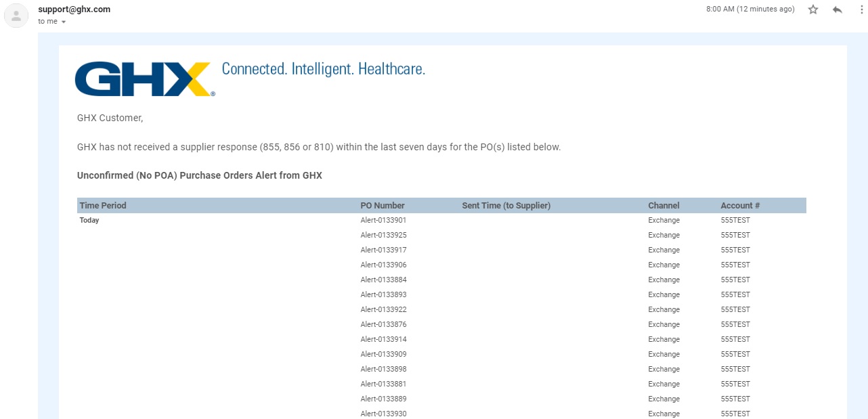Click the 'Time Period' column header
Viewport: 868px width, 419px height.
103,206
